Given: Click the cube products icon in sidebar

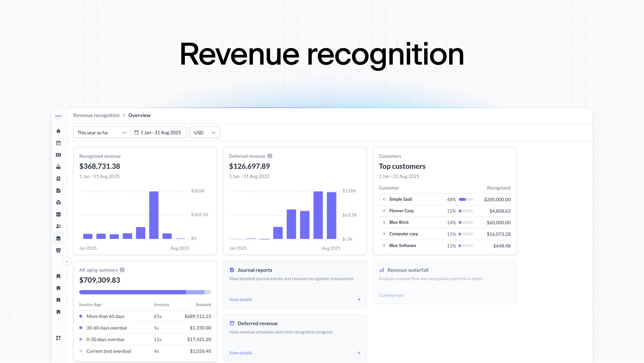Looking at the screenshot, I should (x=58, y=202).
